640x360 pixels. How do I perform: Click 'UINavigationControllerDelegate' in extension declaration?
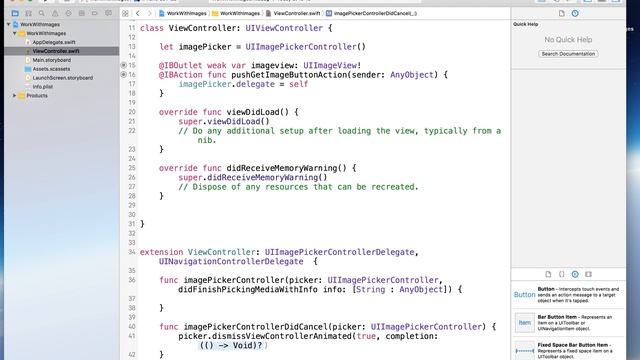(x=231, y=262)
